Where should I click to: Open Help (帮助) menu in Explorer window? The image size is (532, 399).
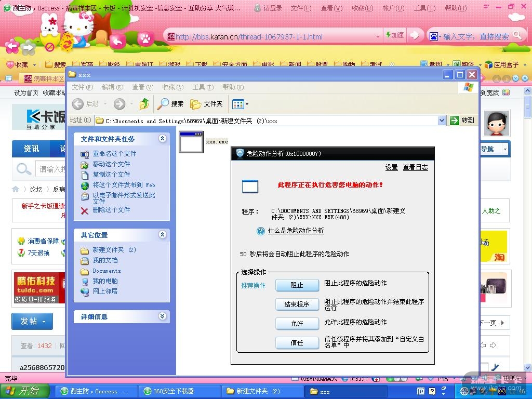point(233,87)
